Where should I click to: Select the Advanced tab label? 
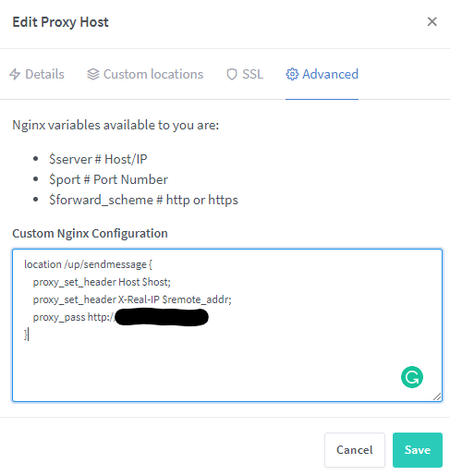pyautogui.click(x=330, y=74)
